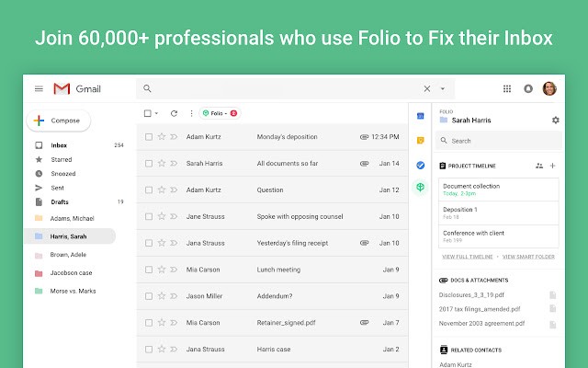The image size is (588, 368).
Task: Tick the checkbox for Question email
Action: pos(148,190)
